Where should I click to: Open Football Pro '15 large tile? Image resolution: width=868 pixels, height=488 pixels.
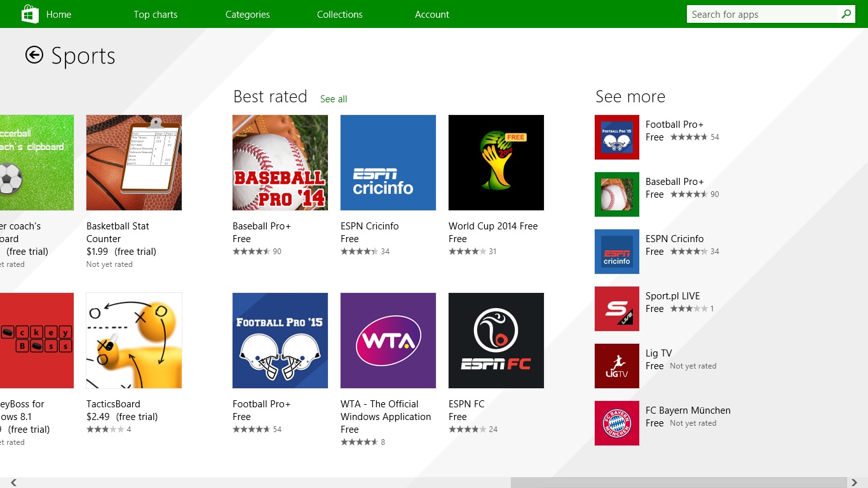[x=280, y=341]
